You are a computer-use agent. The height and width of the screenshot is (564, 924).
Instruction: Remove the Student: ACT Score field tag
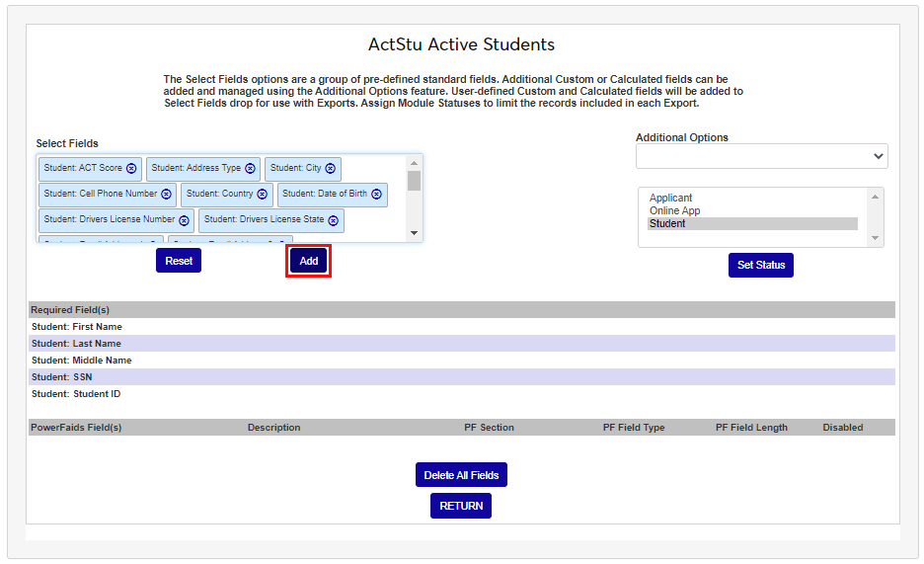pos(131,169)
